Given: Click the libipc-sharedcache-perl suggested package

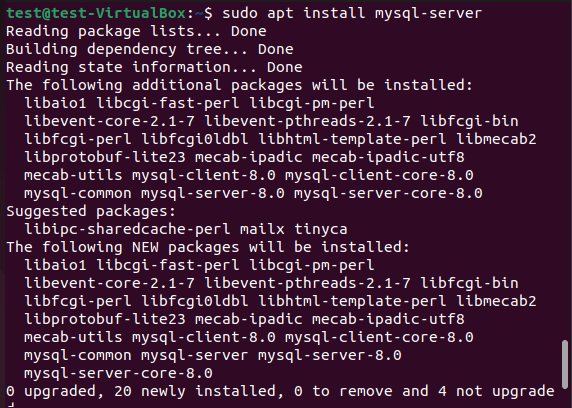Looking at the screenshot, I should 127,230.
